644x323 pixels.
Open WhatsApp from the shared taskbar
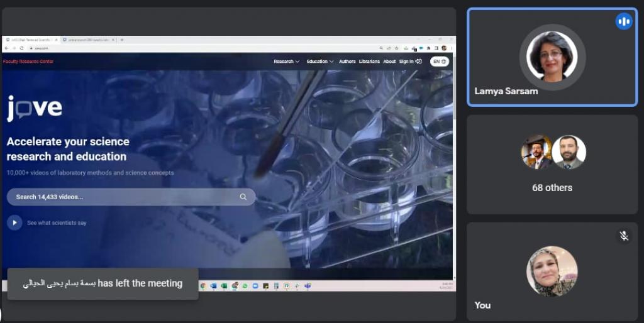[245, 286]
